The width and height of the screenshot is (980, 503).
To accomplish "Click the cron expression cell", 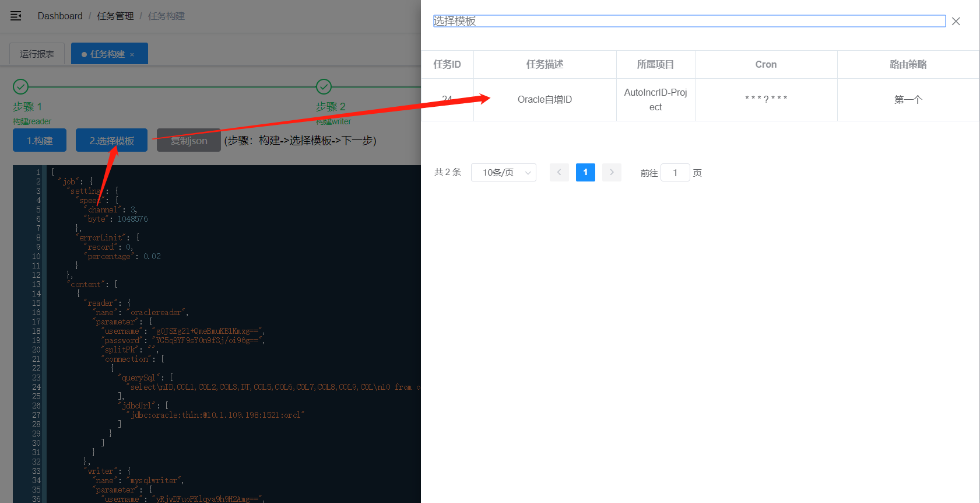I will (x=766, y=100).
